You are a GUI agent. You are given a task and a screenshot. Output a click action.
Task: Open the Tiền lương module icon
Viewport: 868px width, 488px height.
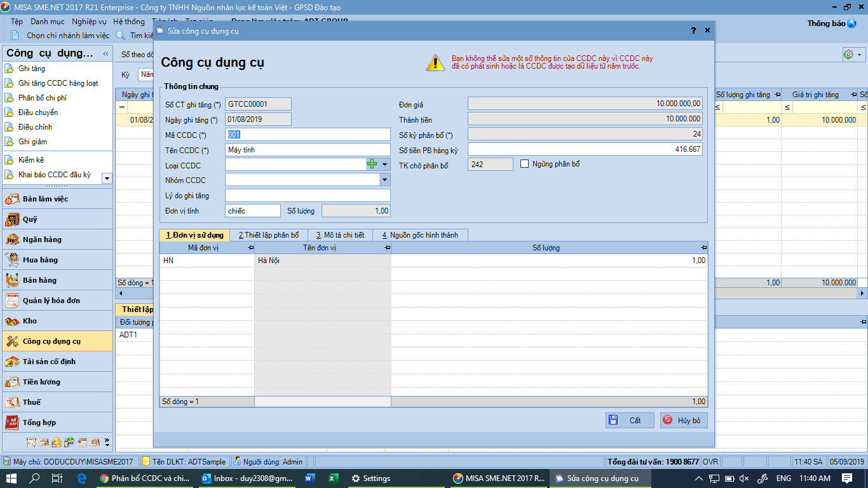12,382
